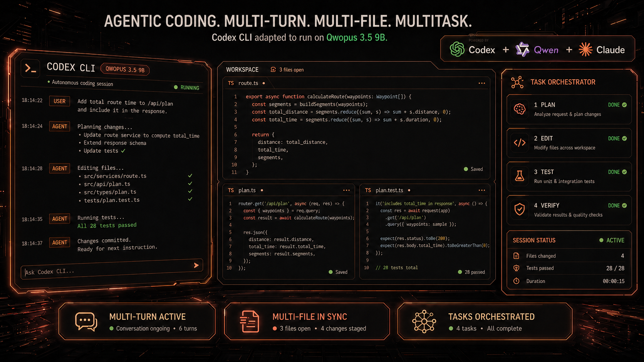The image size is (644, 362).
Task: Click the Files changed document icon
Action: point(516,256)
